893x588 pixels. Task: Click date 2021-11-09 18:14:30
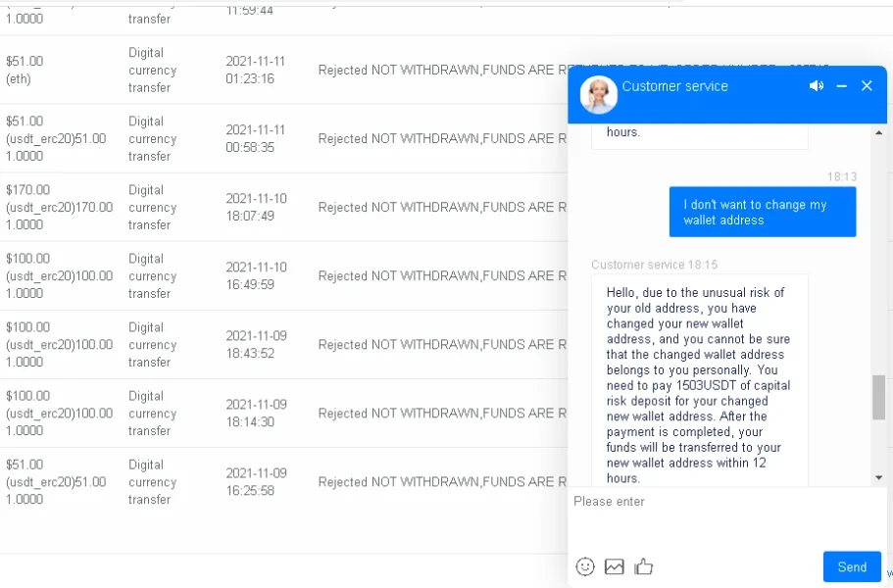coord(256,414)
